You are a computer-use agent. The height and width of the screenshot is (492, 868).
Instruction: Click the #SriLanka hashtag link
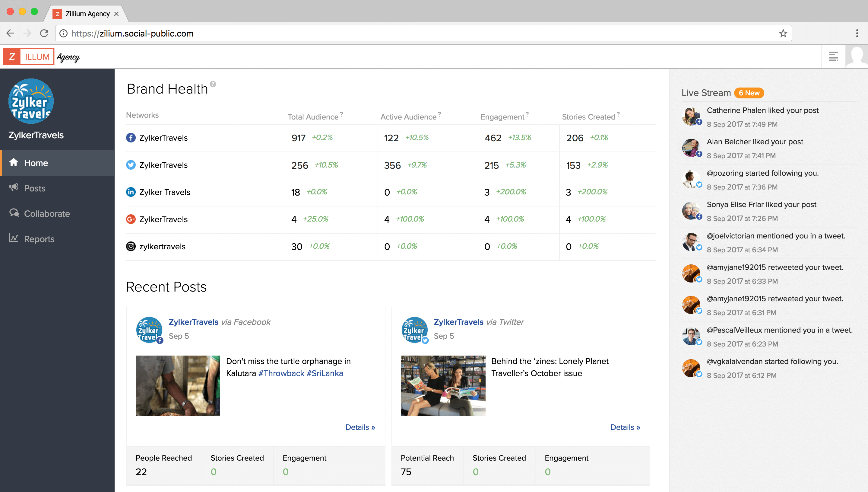325,373
